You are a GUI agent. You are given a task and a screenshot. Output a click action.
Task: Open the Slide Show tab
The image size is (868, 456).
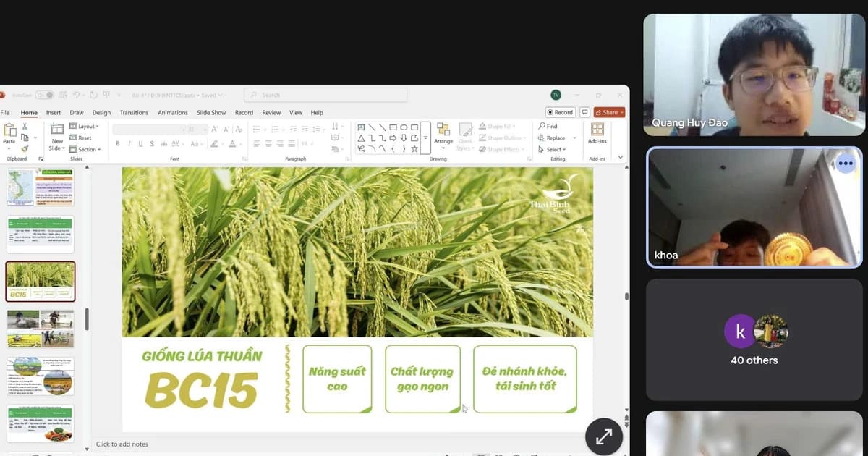(211, 113)
